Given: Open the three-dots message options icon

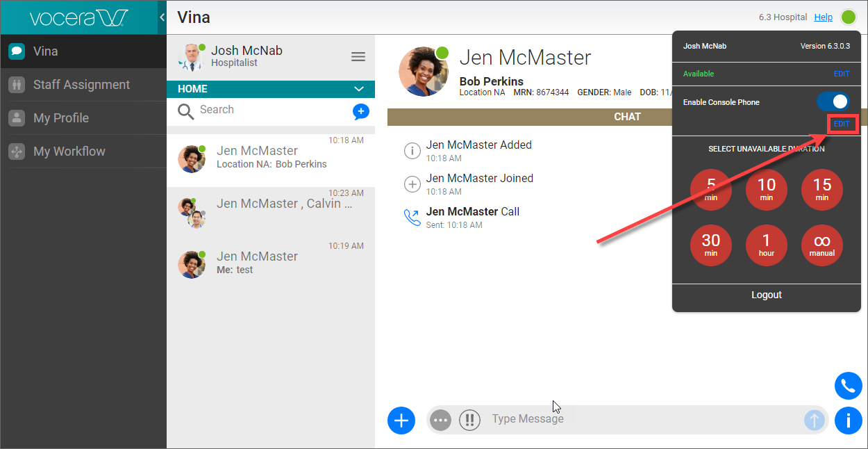Looking at the screenshot, I should click(x=440, y=420).
